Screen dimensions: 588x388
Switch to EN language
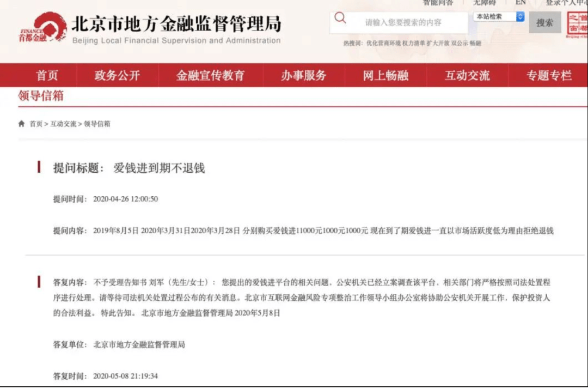point(520,2)
